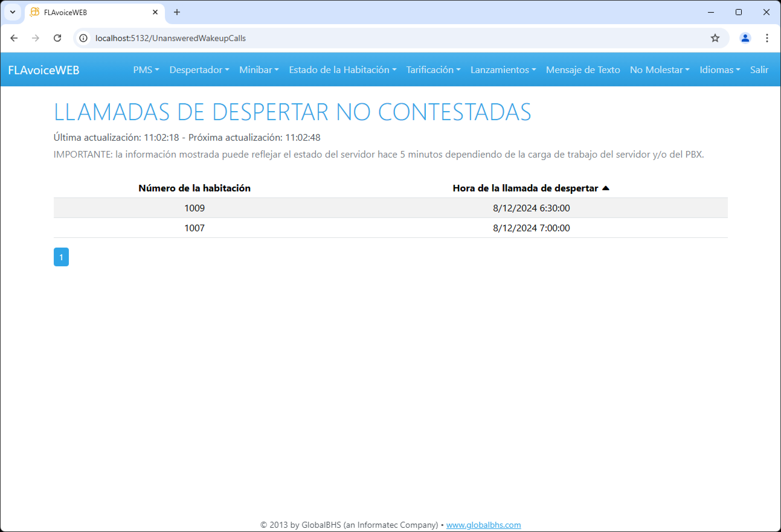This screenshot has height=532, width=781.
Task: Open the Minibar dropdown menu
Action: tap(259, 70)
